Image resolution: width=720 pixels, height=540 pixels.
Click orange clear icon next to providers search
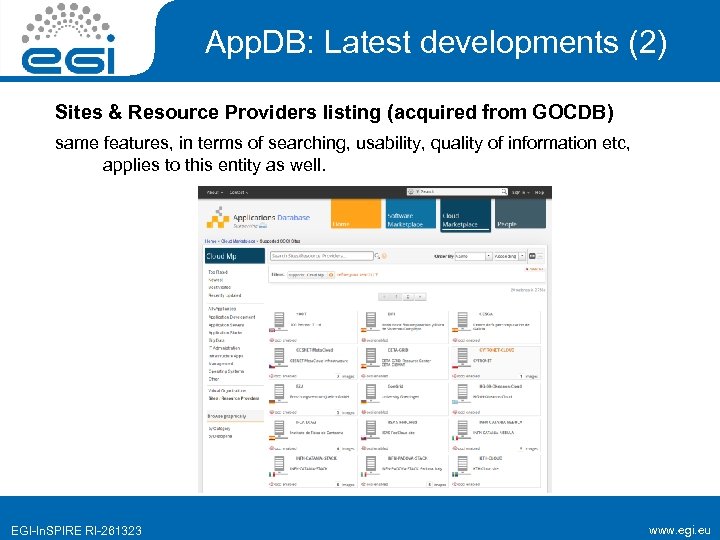coord(384,256)
